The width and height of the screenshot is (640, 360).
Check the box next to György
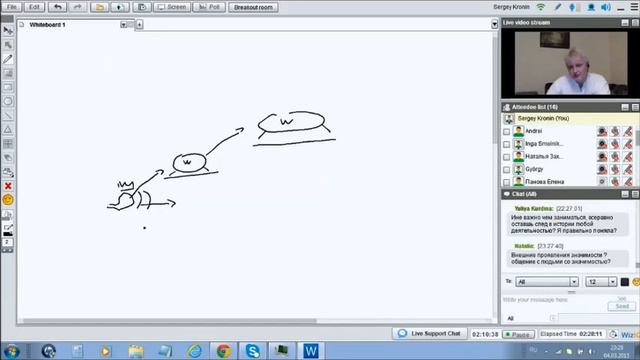(x=507, y=169)
